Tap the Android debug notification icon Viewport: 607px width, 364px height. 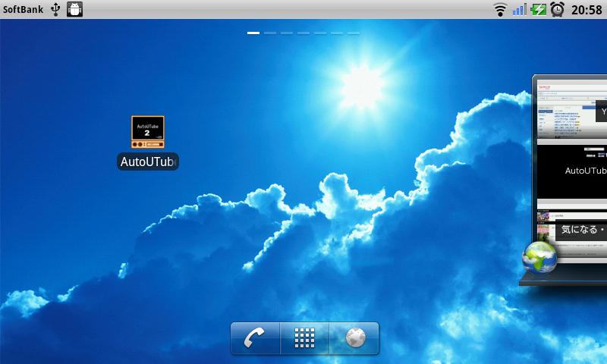click(x=74, y=9)
